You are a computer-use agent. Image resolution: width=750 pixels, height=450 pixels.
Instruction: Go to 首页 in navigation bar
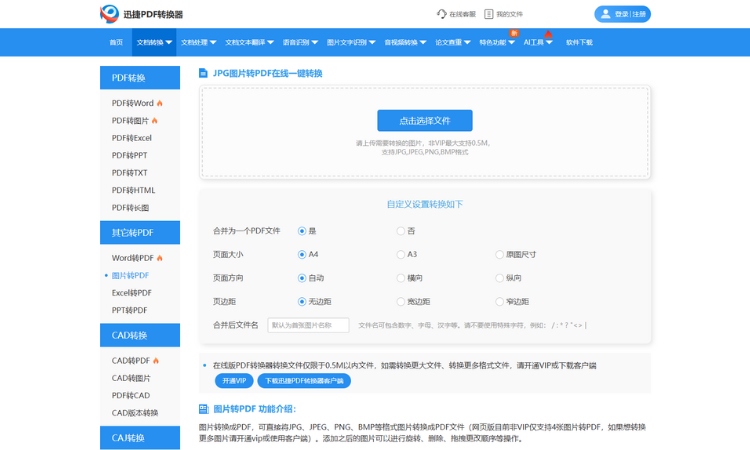tap(117, 43)
